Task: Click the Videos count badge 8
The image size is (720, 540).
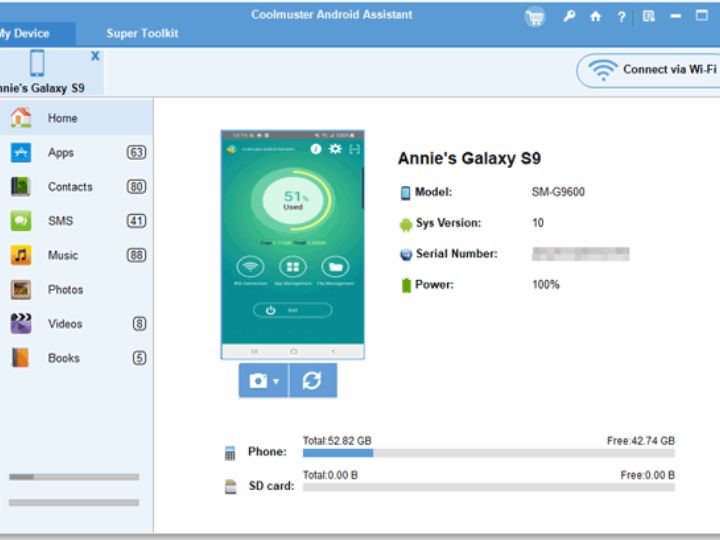Action: click(140, 324)
